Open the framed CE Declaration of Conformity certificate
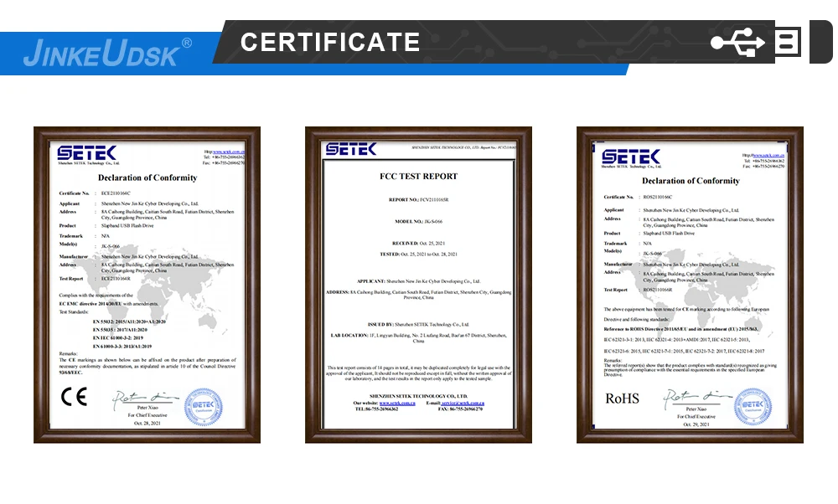The height and width of the screenshot is (504, 838). (147, 285)
